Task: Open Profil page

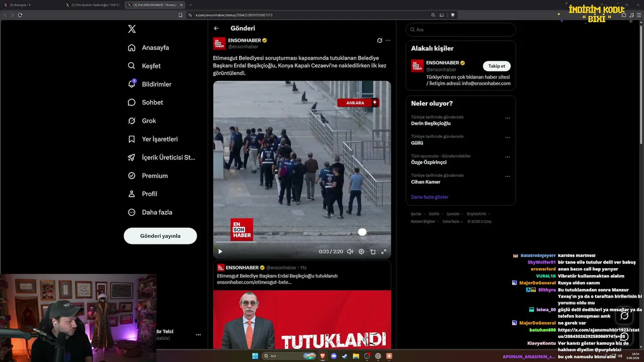Action: coord(143,194)
